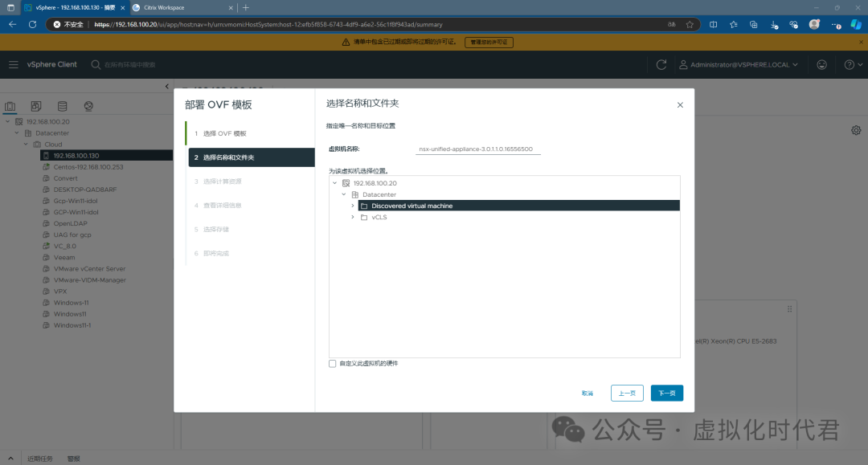Screen dimensions: 868x465
Task: Click the widget drag handle dots icon
Action: [x=789, y=309]
